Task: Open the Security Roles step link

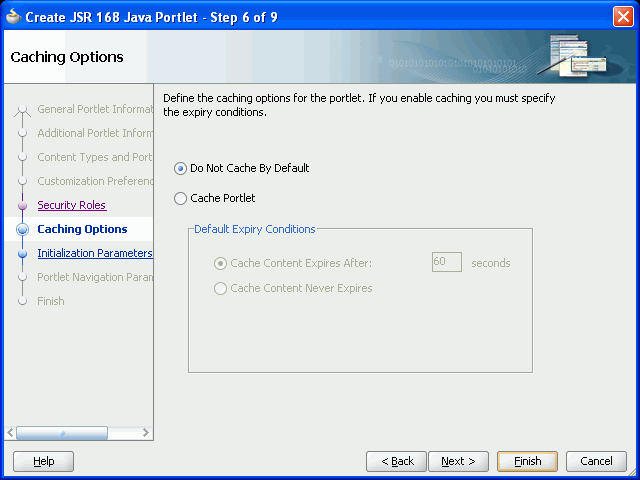Action: point(72,205)
